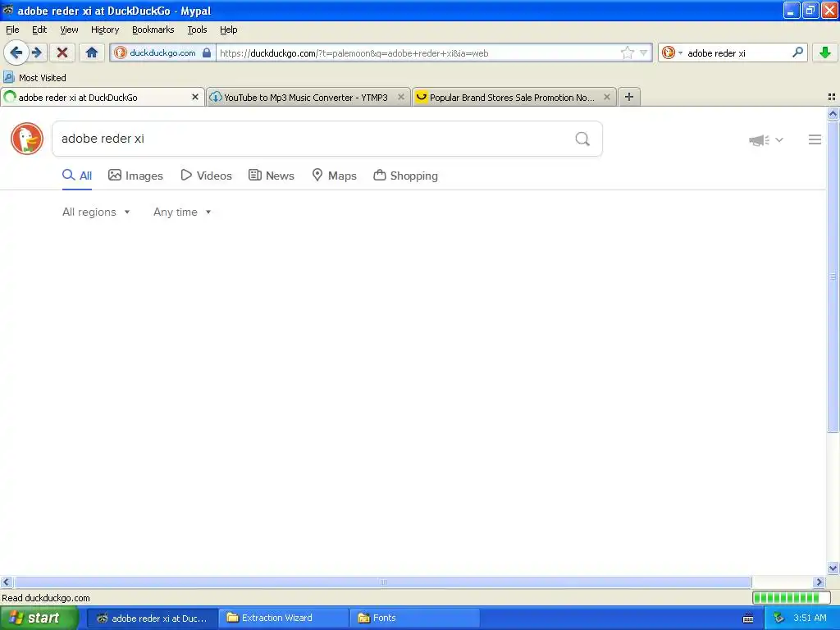Close the YouTube to Mp3 tab
The width and height of the screenshot is (840, 630).
click(x=400, y=97)
